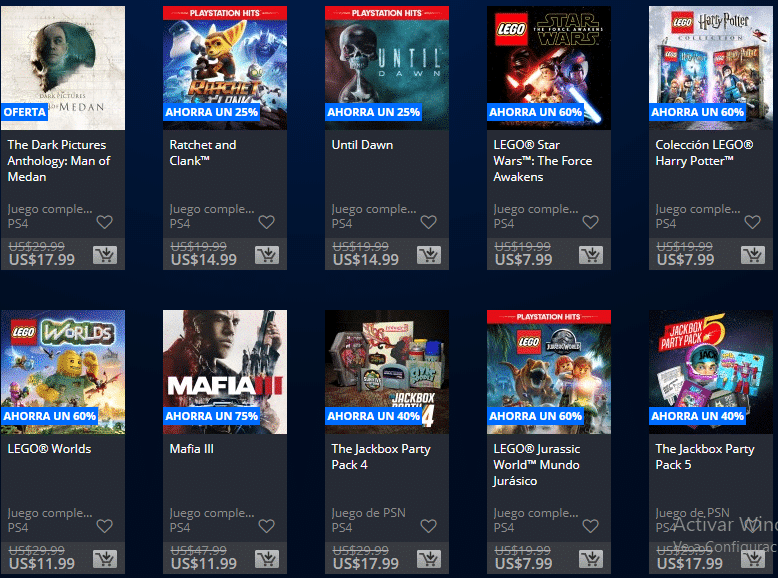The image size is (778, 578).
Task: Toggle wishlist heart for Until Dawn
Action: (429, 222)
